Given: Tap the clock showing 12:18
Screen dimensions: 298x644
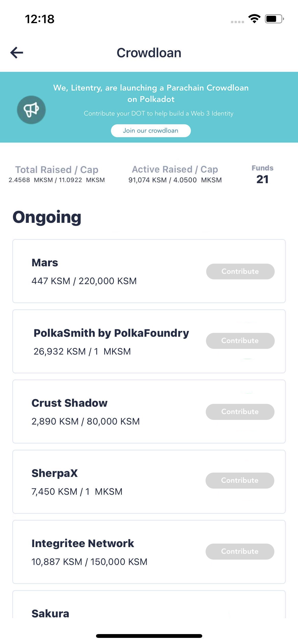Looking at the screenshot, I should pyautogui.click(x=39, y=19).
